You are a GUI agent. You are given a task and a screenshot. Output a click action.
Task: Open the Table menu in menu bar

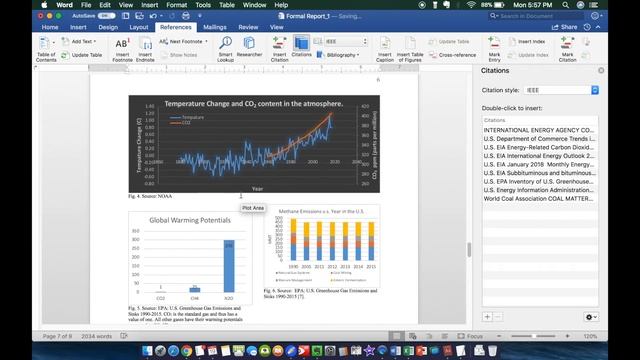pos(227,5)
